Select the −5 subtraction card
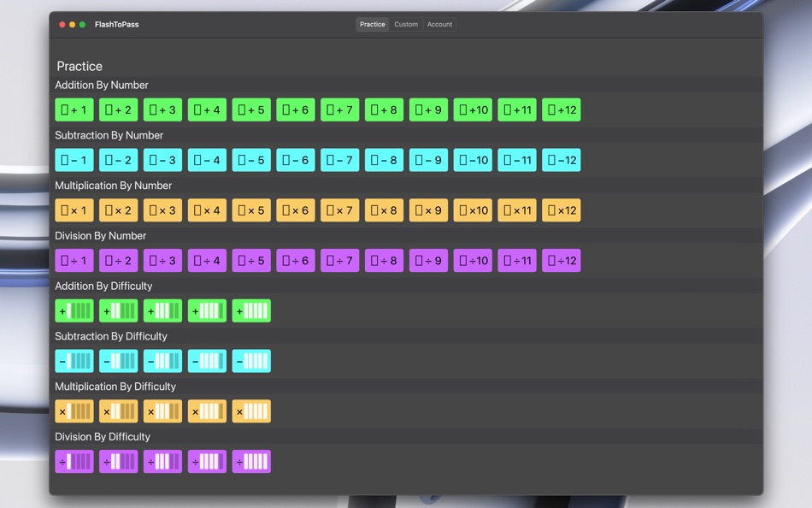The width and height of the screenshot is (812, 508). pos(251,160)
